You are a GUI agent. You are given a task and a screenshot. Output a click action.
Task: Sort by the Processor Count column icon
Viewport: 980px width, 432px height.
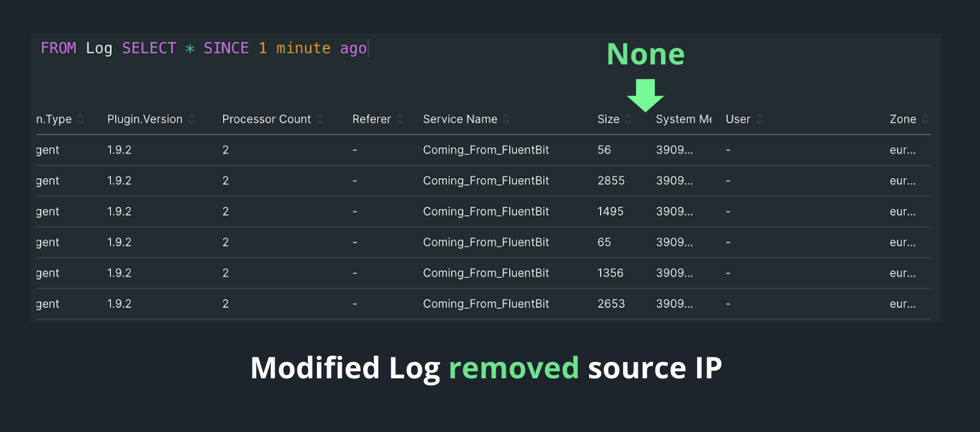tap(320, 119)
